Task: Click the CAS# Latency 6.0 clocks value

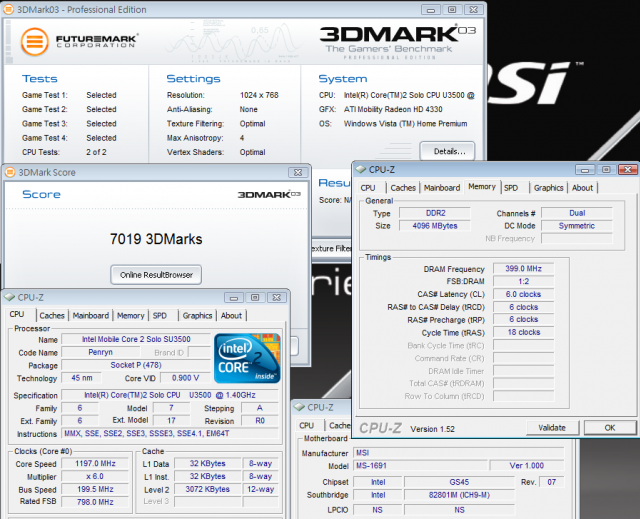Action: 523,294
